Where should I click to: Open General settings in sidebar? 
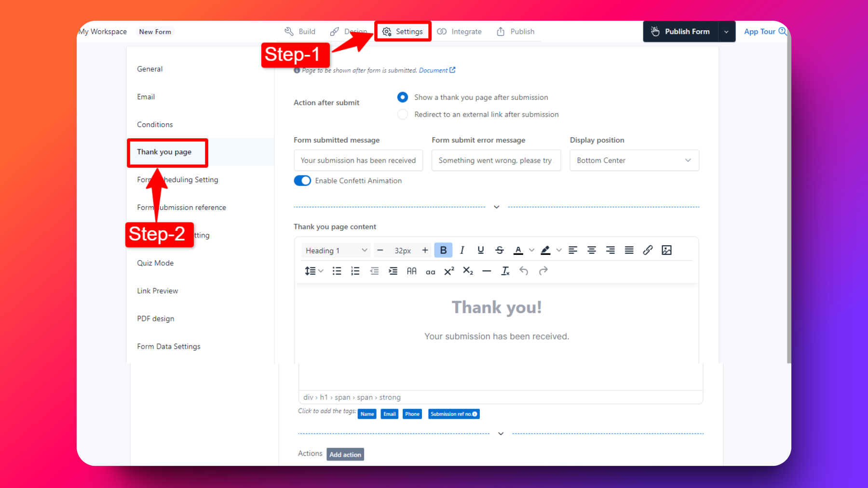149,69
